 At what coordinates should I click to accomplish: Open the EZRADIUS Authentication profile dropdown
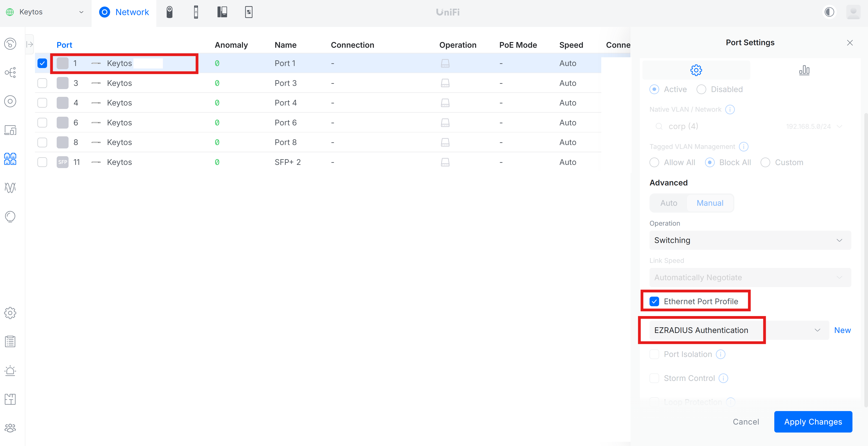[x=739, y=330]
